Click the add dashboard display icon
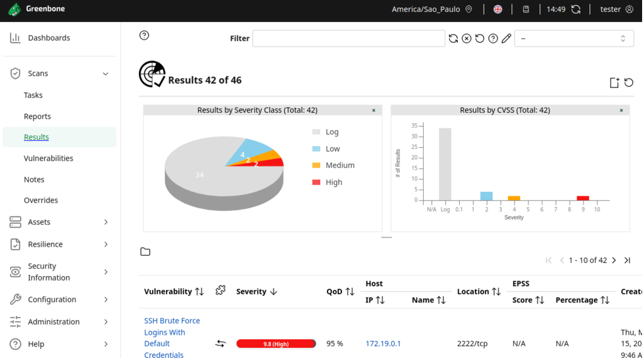The width and height of the screenshot is (644, 358). tap(614, 82)
